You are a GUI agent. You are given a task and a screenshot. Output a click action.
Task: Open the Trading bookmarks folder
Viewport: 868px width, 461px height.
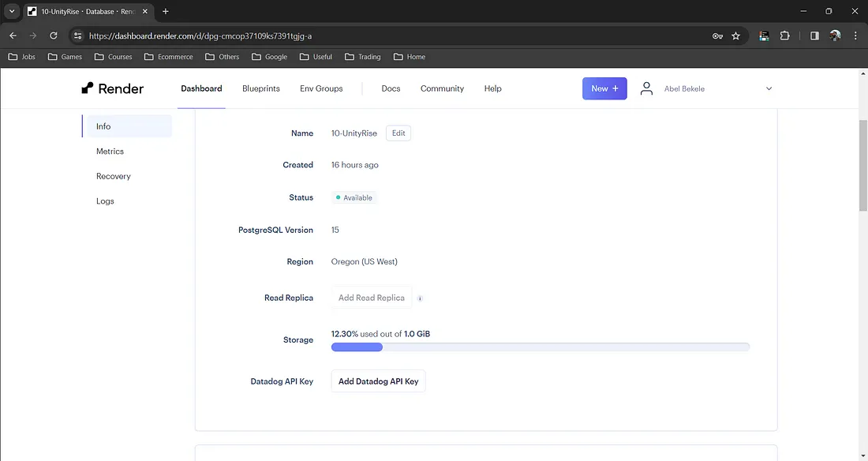coord(362,56)
